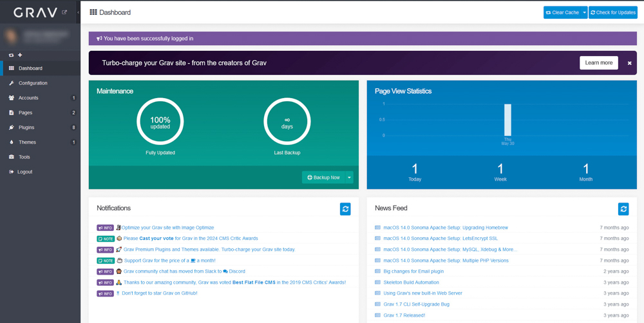Click the Clear Cache button
Image resolution: width=644 pixels, height=323 pixels.
tap(562, 13)
